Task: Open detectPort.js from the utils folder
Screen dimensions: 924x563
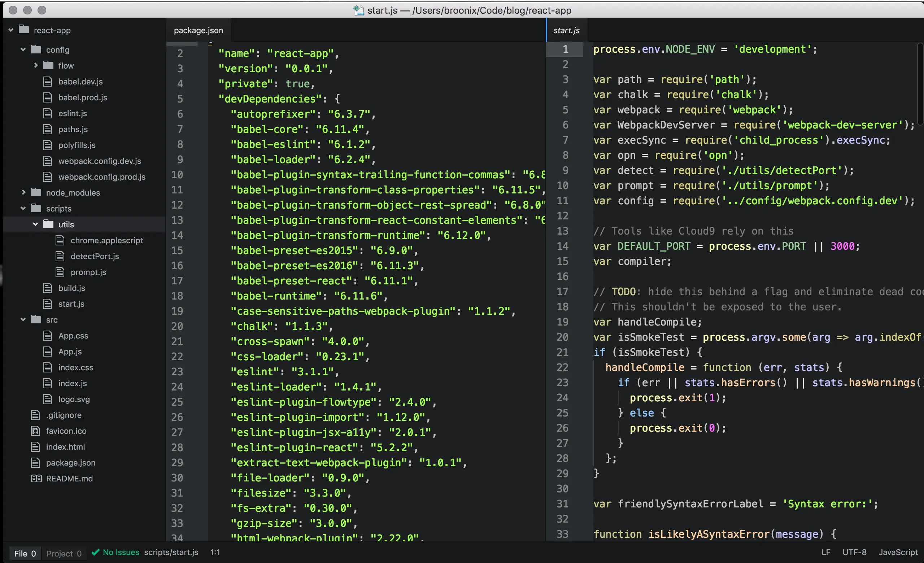Action: 95,256
